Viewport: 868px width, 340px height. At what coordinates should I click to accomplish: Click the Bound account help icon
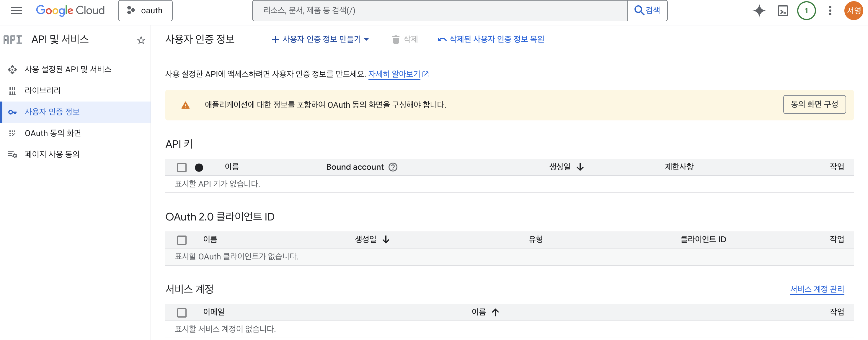coord(393,167)
